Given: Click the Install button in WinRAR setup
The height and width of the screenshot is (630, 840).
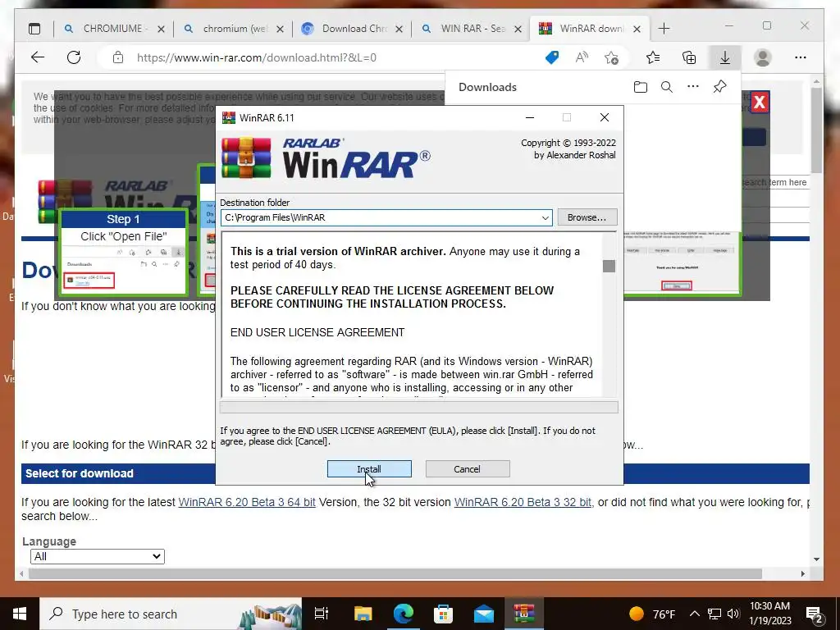Looking at the screenshot, I should [x=369, y=468].
